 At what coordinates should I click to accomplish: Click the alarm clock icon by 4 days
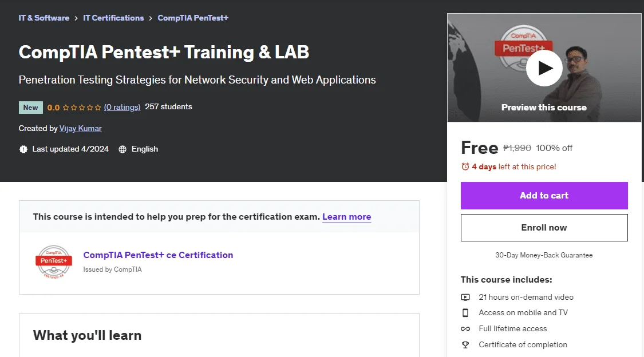pos(465,166)
